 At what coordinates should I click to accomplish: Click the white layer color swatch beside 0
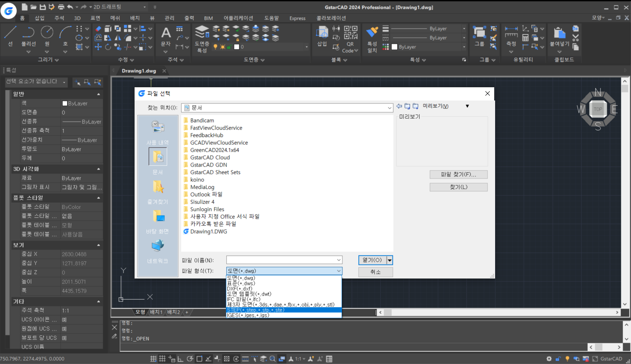[x=237, y=47]
